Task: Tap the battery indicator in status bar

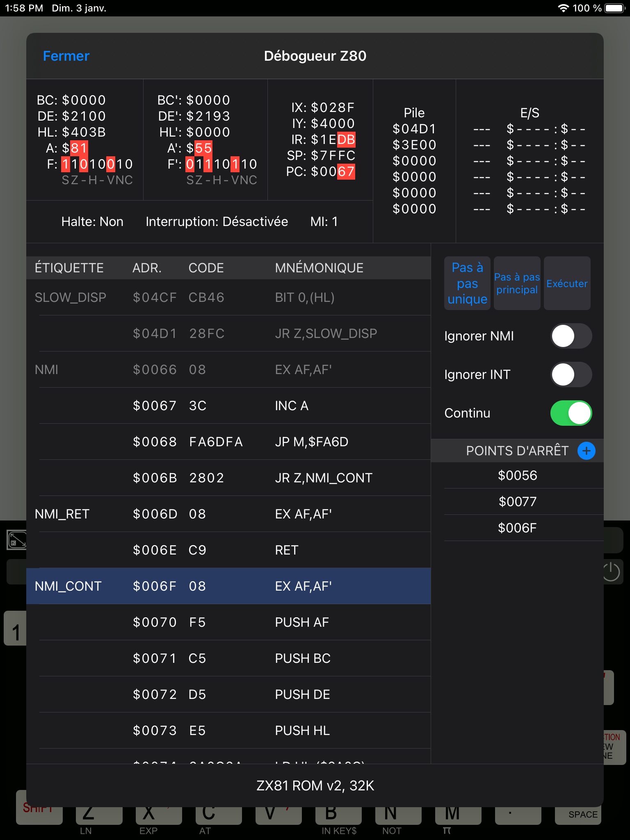Action: coord(614,8)
